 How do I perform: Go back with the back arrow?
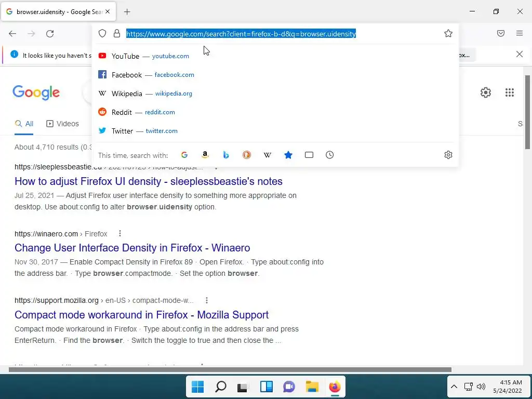click(x=12, y=34)
